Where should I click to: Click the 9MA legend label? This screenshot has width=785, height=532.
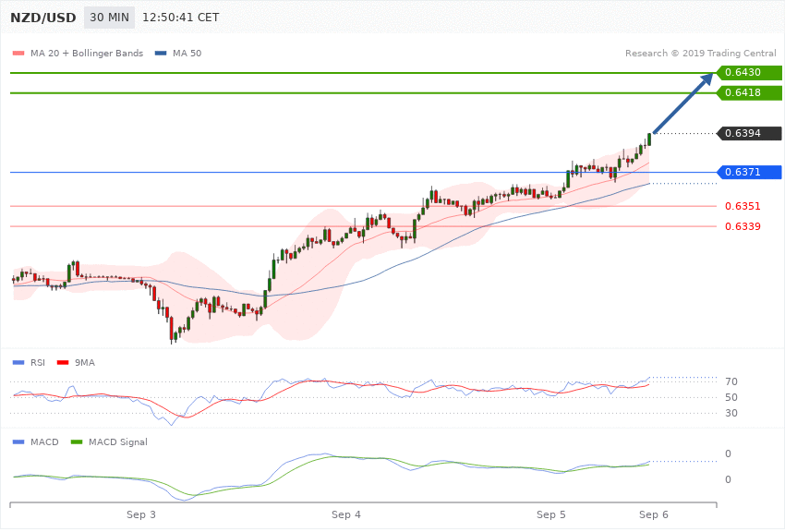pos(85,362)
